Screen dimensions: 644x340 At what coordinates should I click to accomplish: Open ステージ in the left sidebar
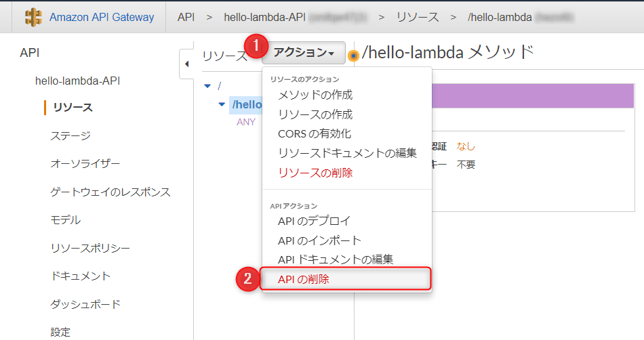click(71, 136)
